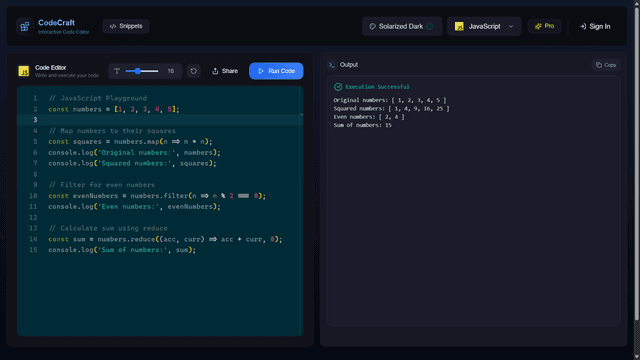Click the 'Execution Successful' text
The height and width of the screenshot is (360, 640).
[x=377, y=87]
